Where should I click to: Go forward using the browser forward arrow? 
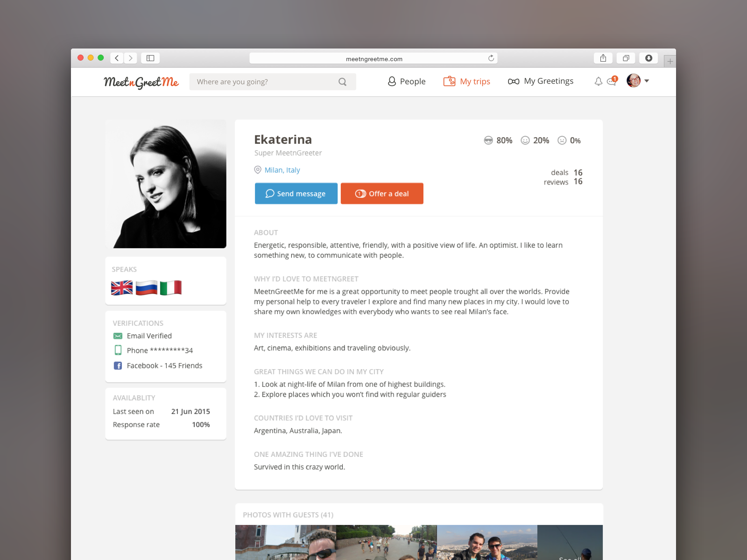coord(131,58)
